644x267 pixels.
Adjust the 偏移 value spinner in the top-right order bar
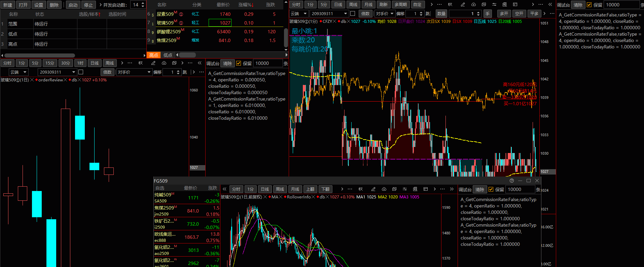[421, 13]
